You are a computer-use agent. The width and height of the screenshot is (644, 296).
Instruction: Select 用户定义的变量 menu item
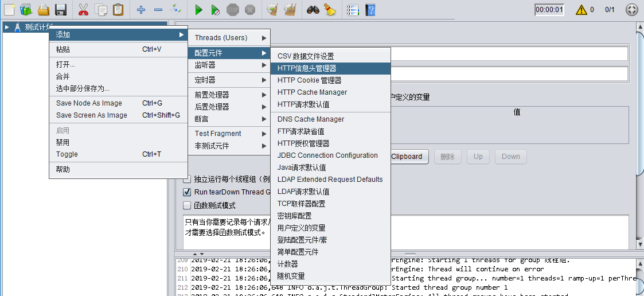coord(330,228)
